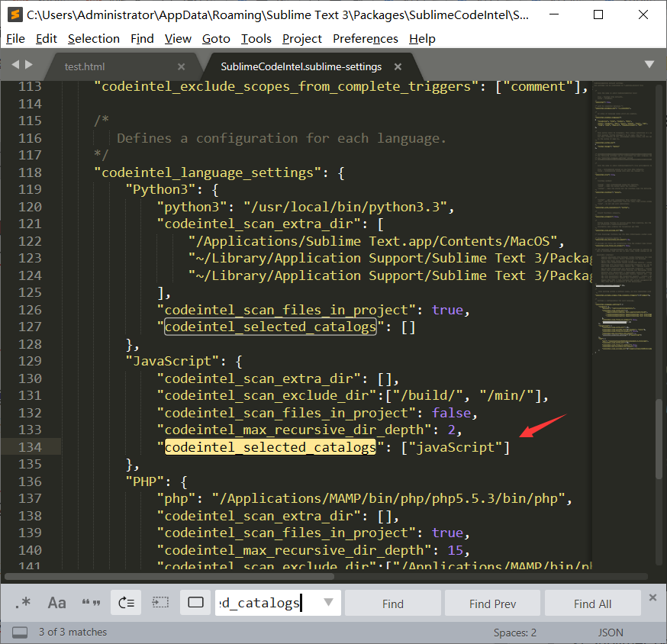Viewport: 667px width, 644px height.
Task: Toggle highlight matches option
Action: click(x=195, y=603)
